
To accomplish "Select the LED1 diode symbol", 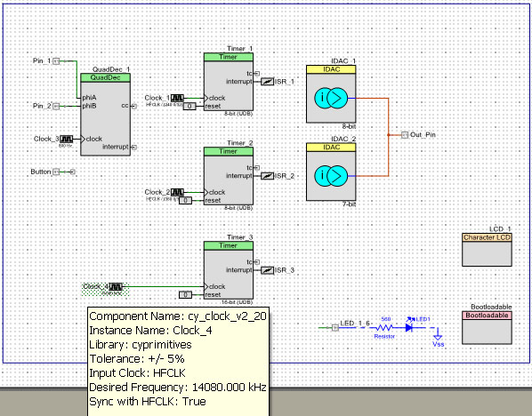I will (409, 327).
